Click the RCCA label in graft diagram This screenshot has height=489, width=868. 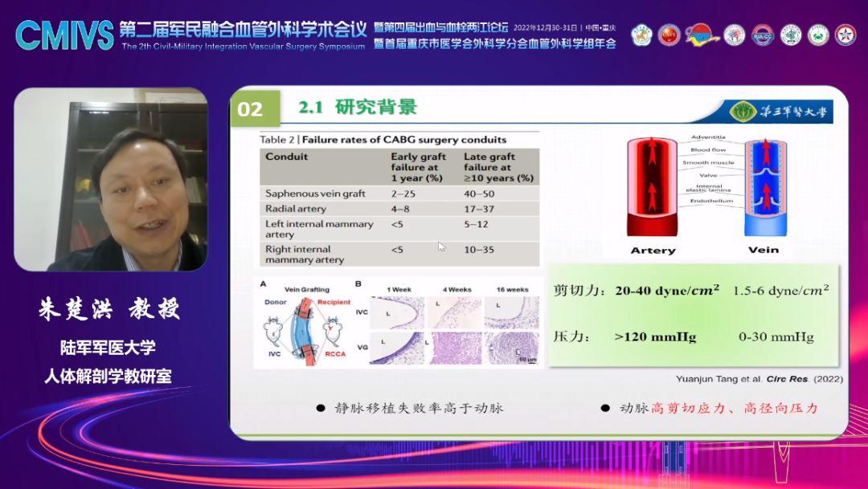(335, 354)
